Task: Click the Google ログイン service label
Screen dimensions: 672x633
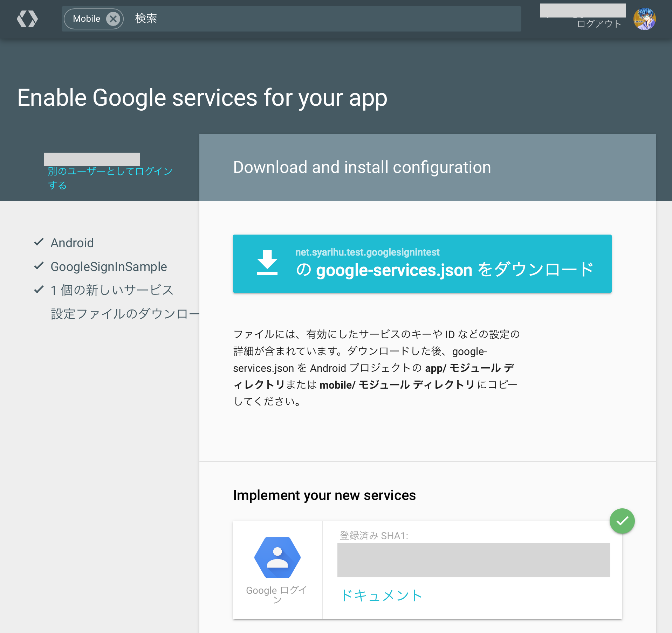Action: coord(277,595)
